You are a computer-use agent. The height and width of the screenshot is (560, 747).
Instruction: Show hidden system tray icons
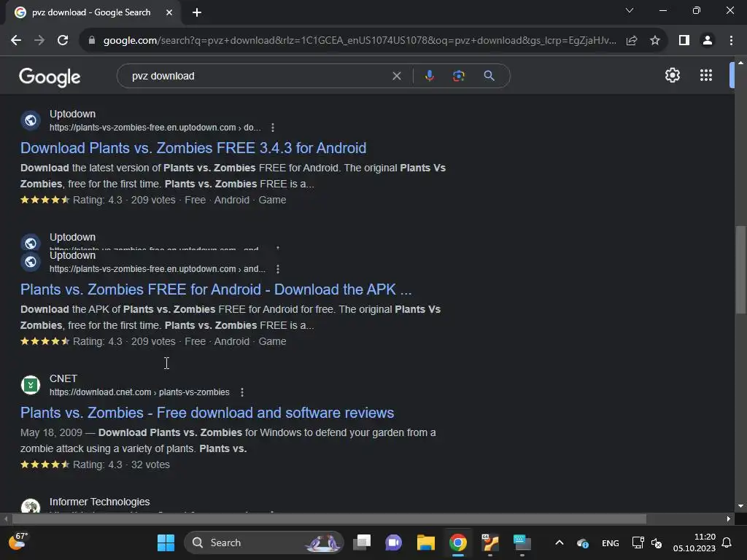[560, 542]
